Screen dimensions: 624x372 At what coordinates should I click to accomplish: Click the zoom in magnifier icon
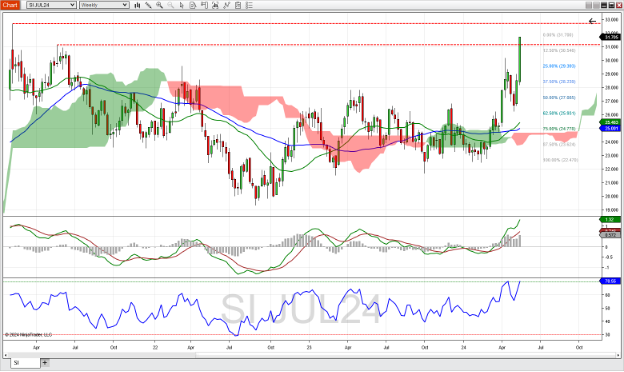tap(159, 5)
